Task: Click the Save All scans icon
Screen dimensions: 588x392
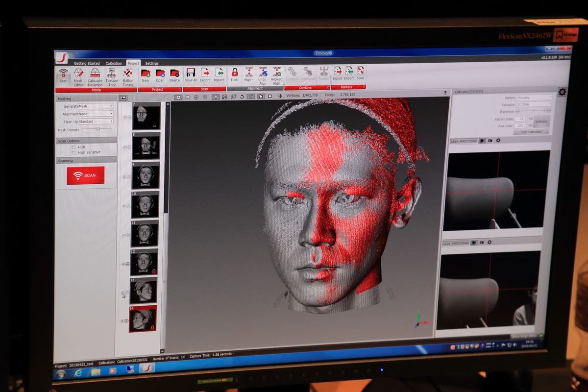Action: [191, 75]
